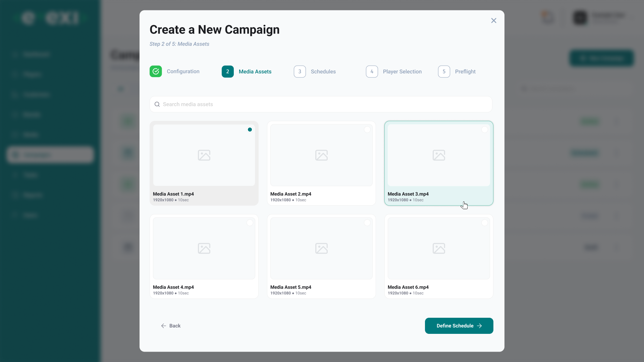Click the Media Asset 6.mp4 file name

click(408, 287)
